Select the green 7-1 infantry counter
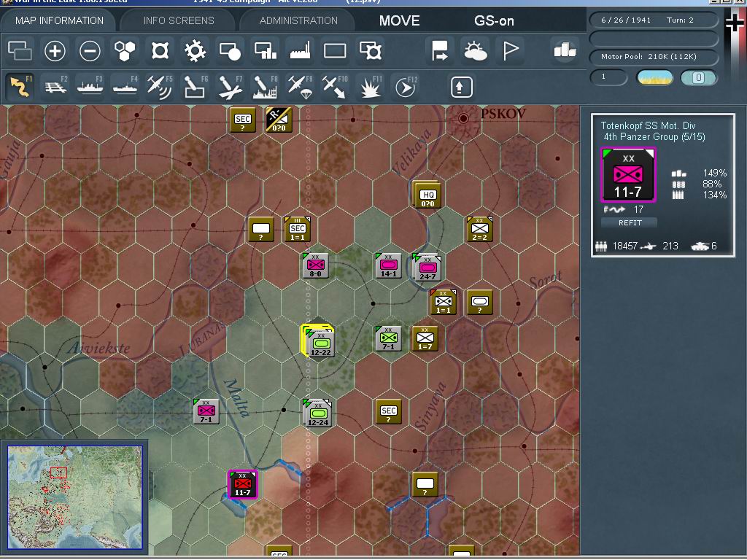The image size is (747, 560). (388, 338)
